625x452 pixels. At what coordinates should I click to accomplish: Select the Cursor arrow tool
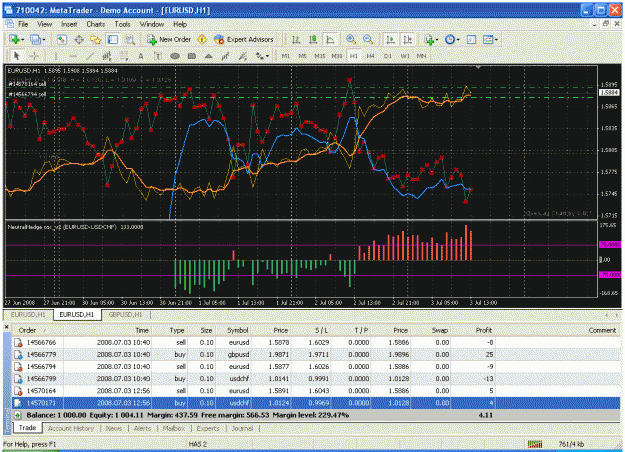17,56
